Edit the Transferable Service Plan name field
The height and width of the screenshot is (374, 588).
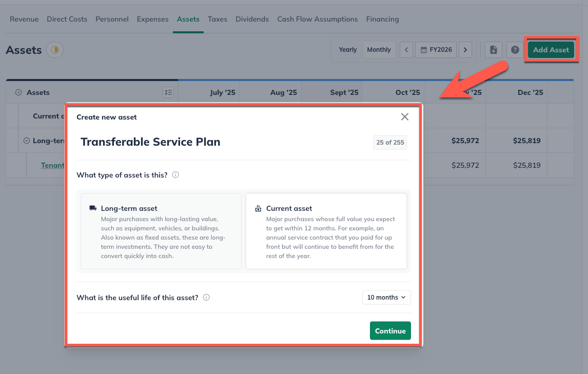(x=150, y=142)
